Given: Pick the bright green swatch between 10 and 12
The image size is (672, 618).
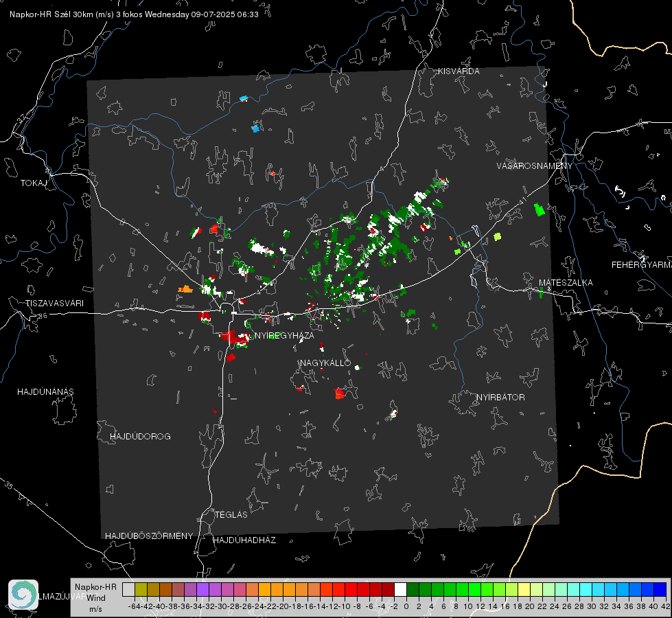Looking at the screenshot, I should (x=474, y=590).
